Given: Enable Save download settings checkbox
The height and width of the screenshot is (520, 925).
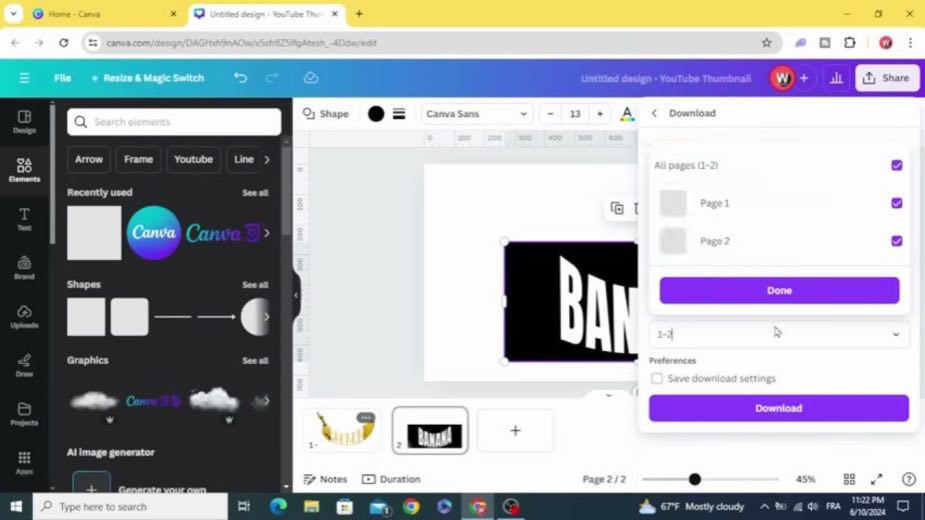Looking at the screenshot, I should click(657, 378).
